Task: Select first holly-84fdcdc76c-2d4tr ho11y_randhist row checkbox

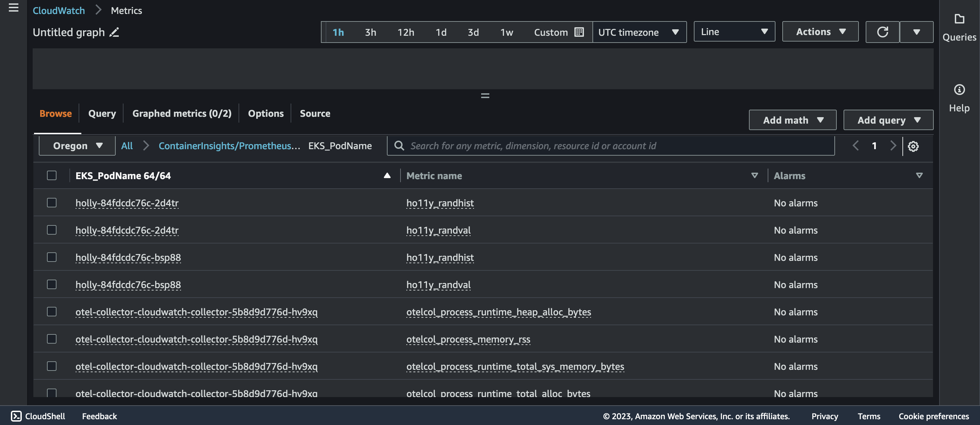Action: [x=52, y=203]
